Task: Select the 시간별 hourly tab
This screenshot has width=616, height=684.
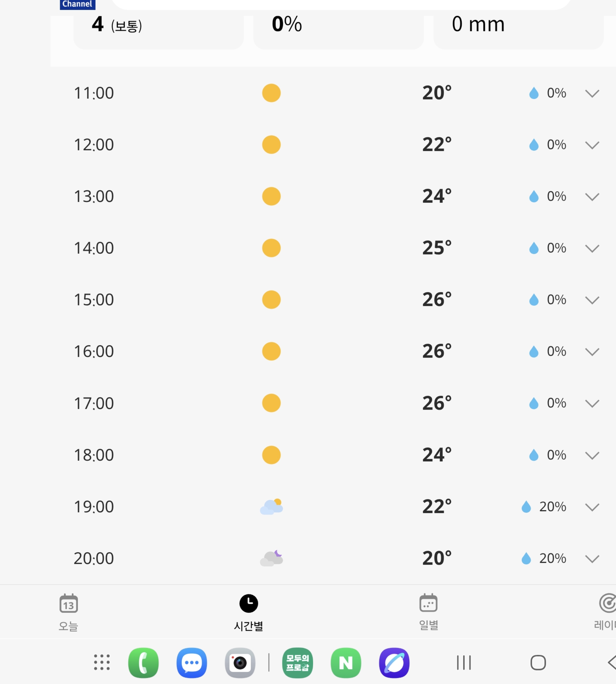Action: [249, 612]
